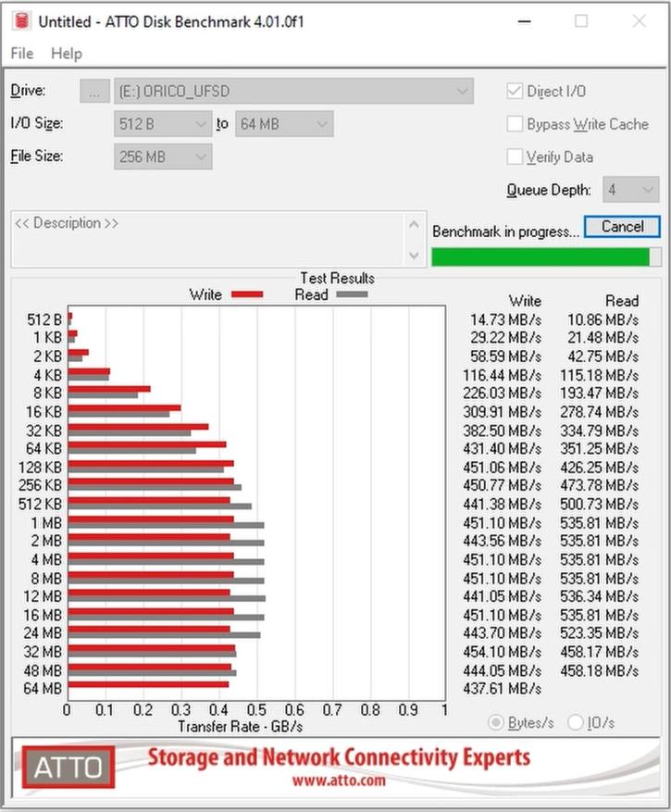Click the Write column header
This screenshot has height=812, width=671.
pyautogui.click(x=525, y=301)
